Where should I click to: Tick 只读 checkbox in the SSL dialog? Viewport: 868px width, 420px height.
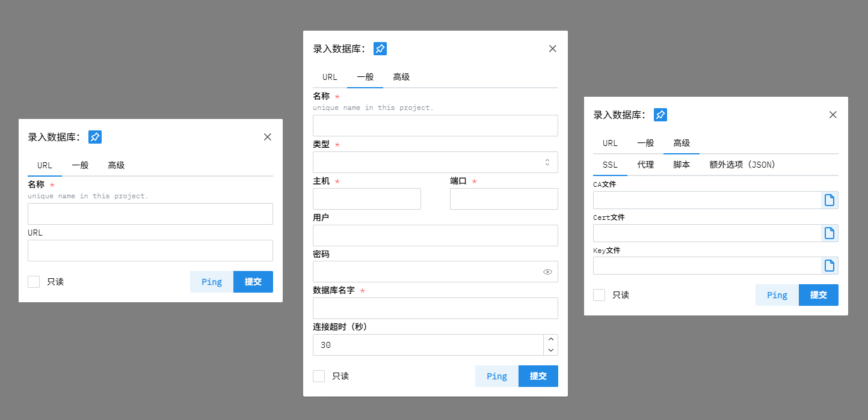tap(599, 295)
